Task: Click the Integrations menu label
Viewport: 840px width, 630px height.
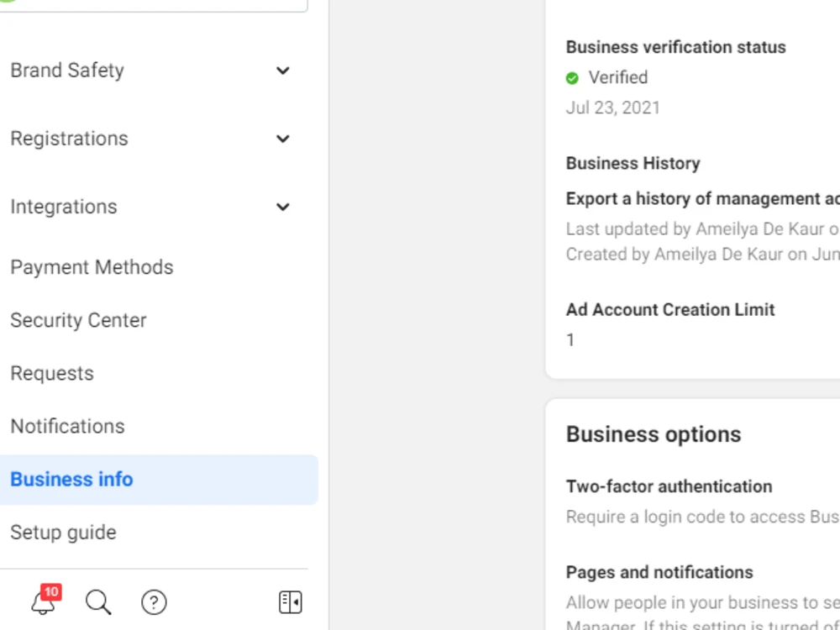Action: (64, 207)
